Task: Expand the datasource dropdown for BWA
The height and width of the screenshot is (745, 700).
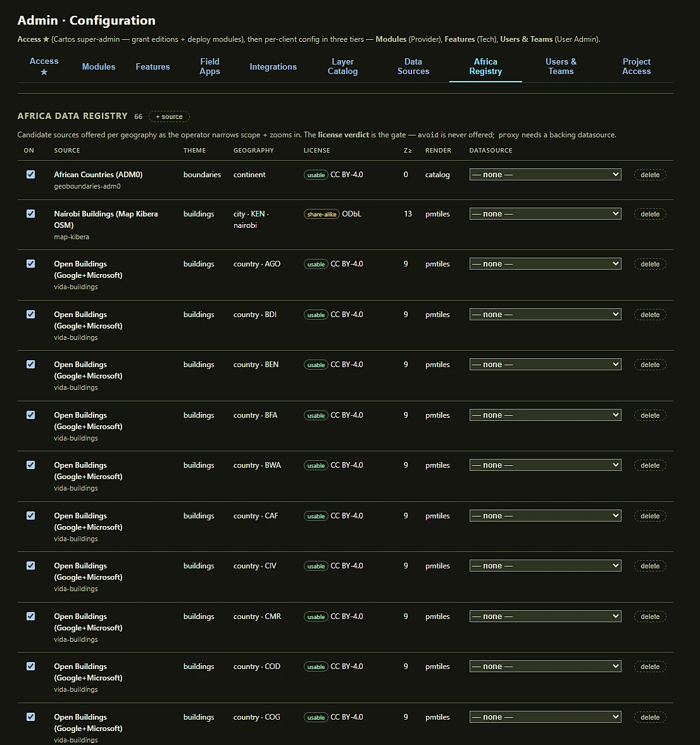Action: pyautogui.click(x=545, y=465)
